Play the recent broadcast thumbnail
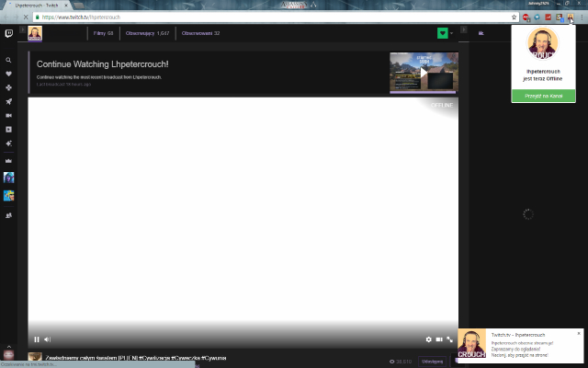 pyautogui.click(x=424, y=72)
